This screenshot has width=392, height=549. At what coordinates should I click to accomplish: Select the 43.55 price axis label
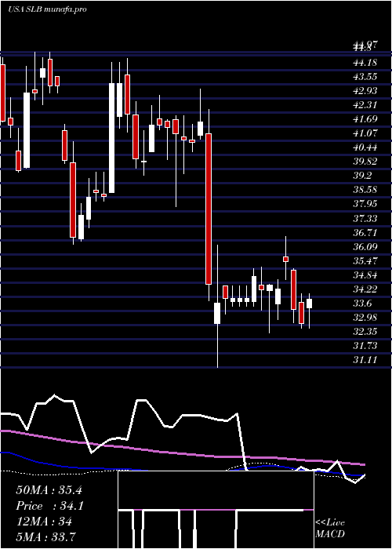pos(365,77)
